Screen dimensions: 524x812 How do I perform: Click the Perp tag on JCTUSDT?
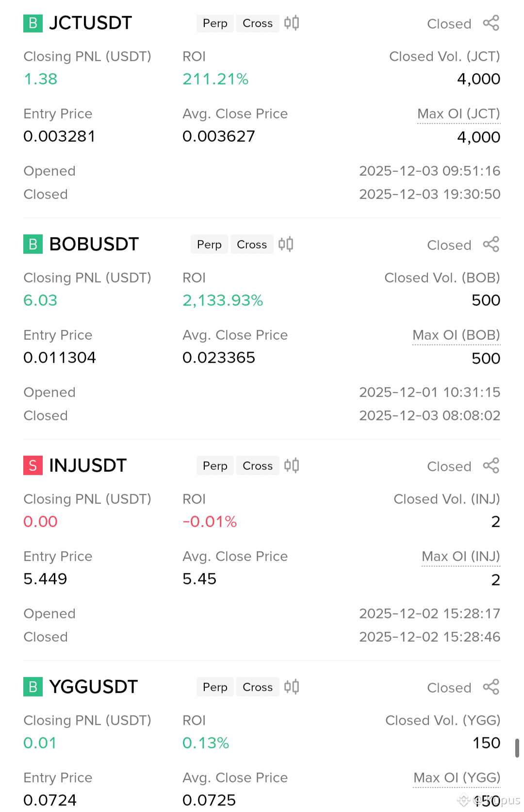pos(215,23)
